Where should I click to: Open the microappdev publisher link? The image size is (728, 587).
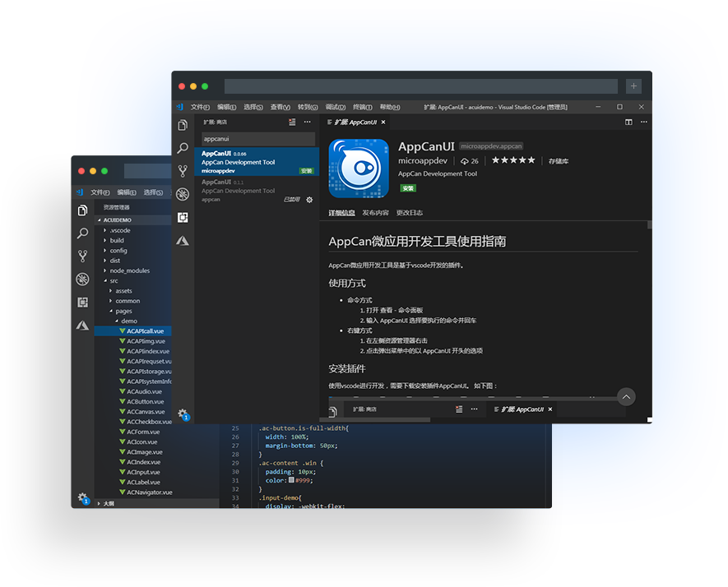coord(423,161)
